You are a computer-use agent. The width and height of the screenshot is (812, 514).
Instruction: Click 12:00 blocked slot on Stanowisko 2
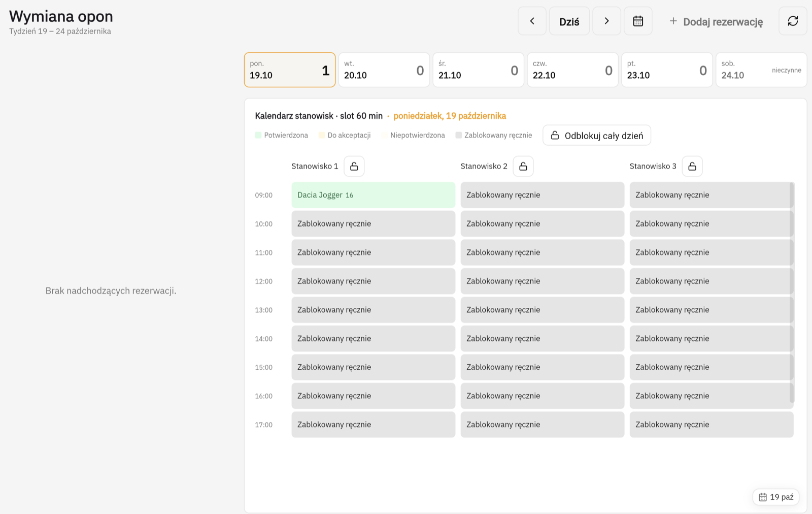click(x=543, y=281)
